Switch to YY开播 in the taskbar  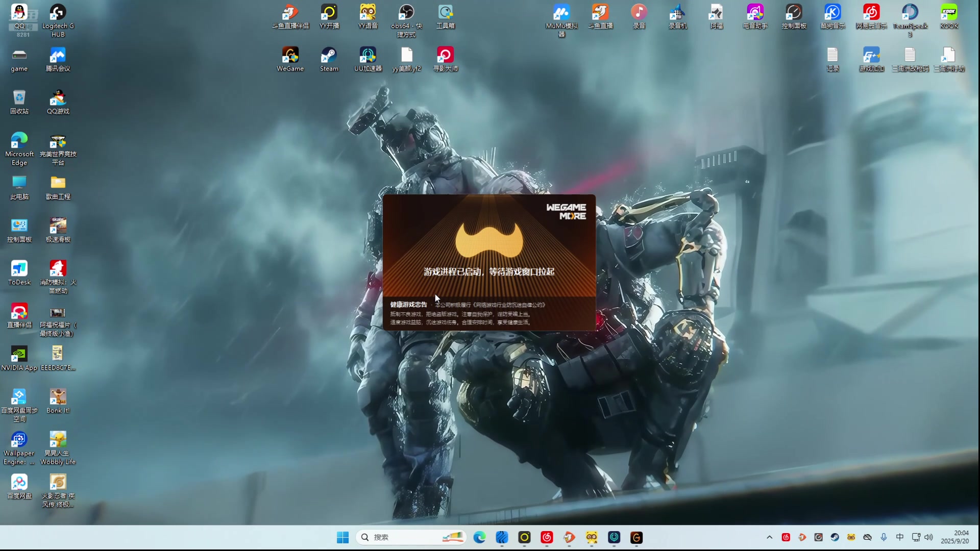[524, 537]
